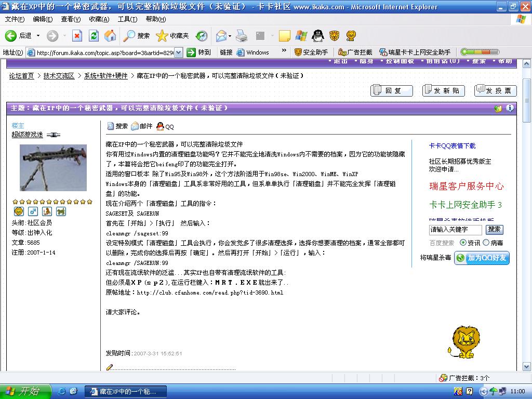Click the page's vertical scrollbar thumb

[x=527, y=104]
